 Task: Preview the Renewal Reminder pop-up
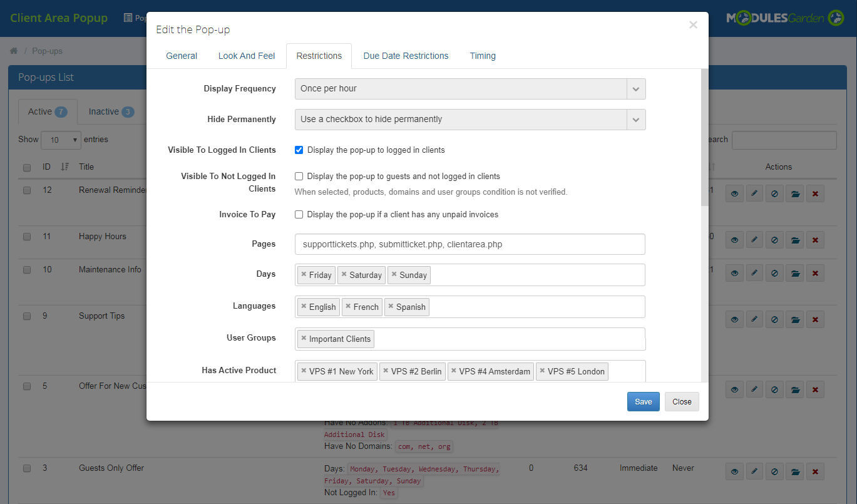pos(734,193)
